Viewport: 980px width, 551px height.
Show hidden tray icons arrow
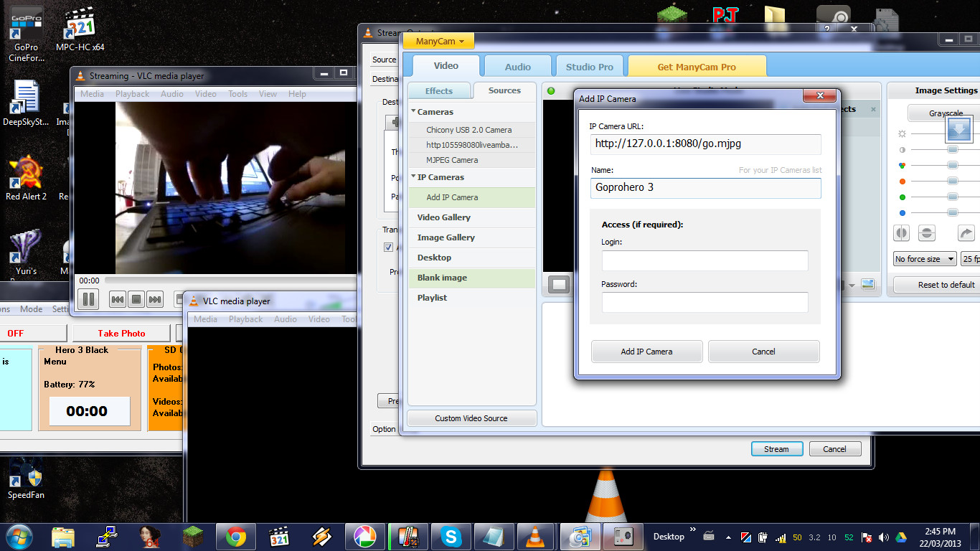[729, 537]
